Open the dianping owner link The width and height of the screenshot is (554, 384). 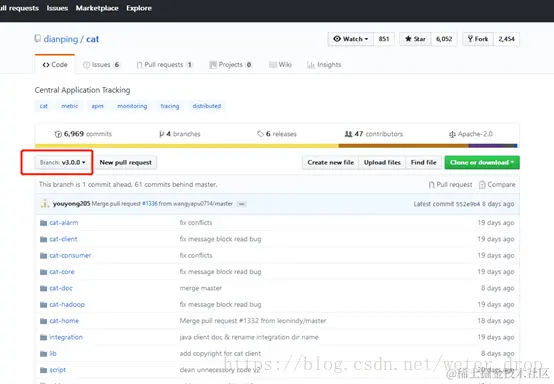point(61,39)
